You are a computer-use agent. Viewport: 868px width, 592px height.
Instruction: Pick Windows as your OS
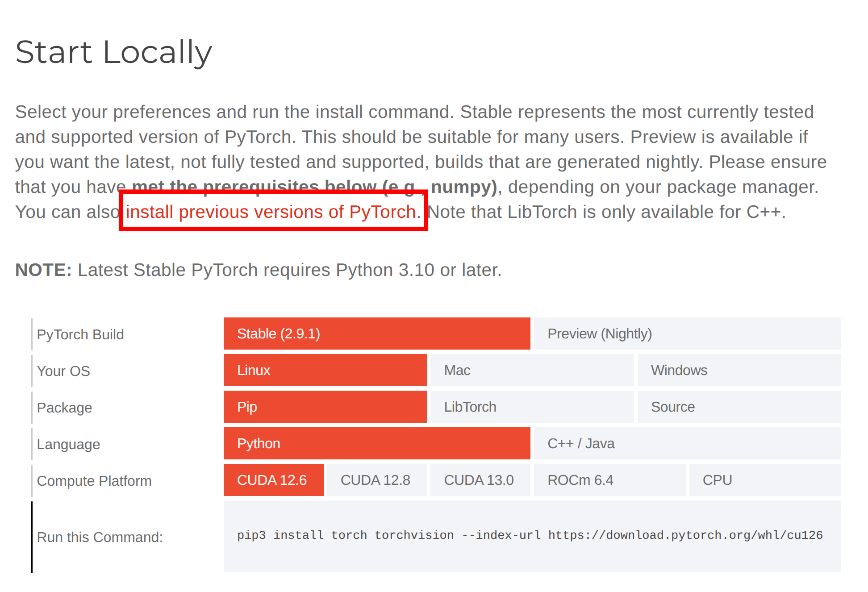[739, 370]
